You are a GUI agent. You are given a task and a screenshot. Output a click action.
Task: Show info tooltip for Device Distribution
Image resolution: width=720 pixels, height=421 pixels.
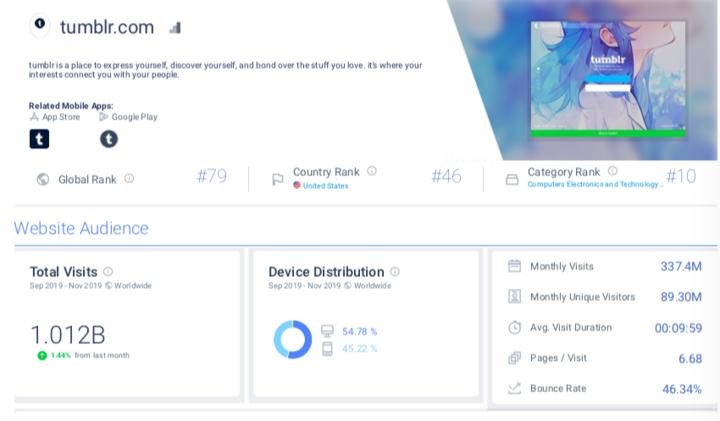click(x=395, y=271)
